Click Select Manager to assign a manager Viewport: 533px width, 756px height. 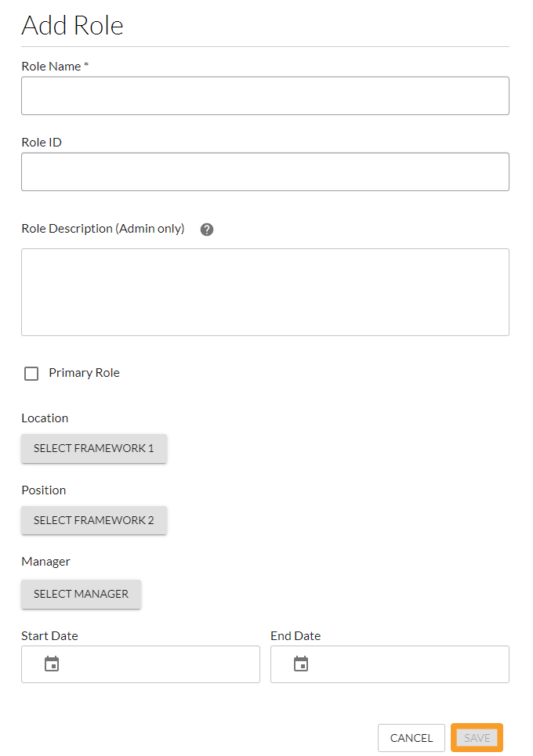click(81, 594)
